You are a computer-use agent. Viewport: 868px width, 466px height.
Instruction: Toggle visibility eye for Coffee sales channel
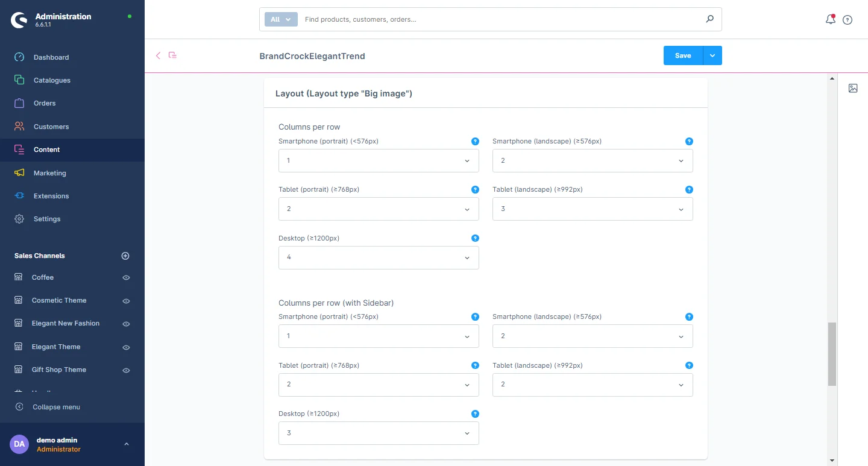point(127,278)
